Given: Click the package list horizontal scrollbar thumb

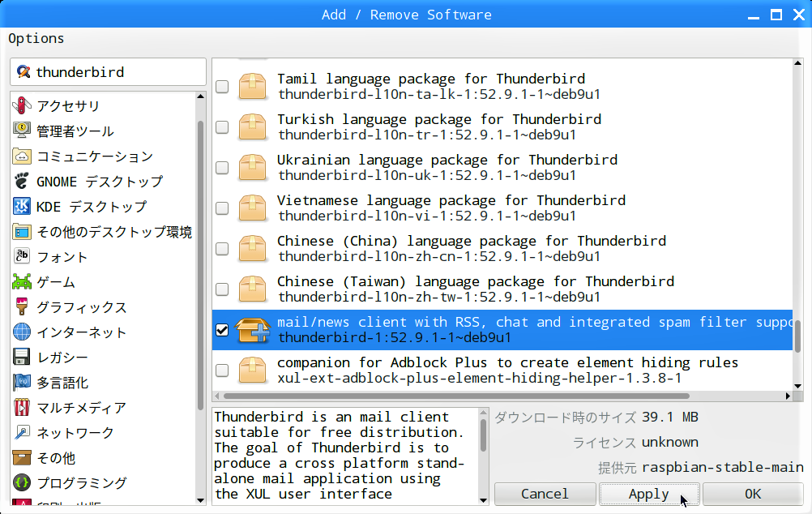Looking at the screenshot, I should pyautogui.click(x=456, y=396).
